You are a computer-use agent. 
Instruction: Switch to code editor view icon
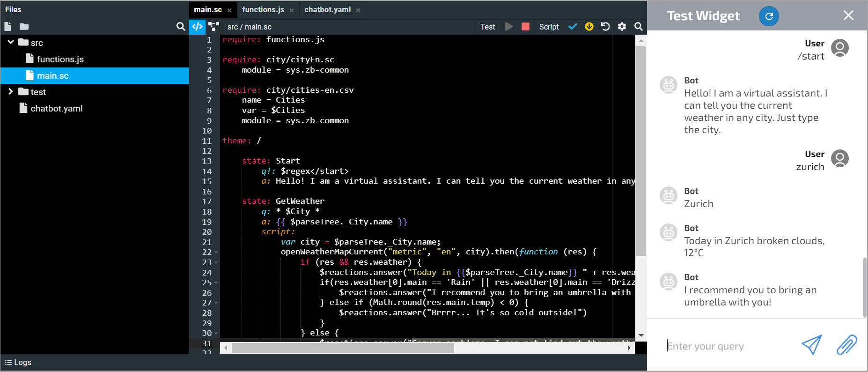(198, 27)
